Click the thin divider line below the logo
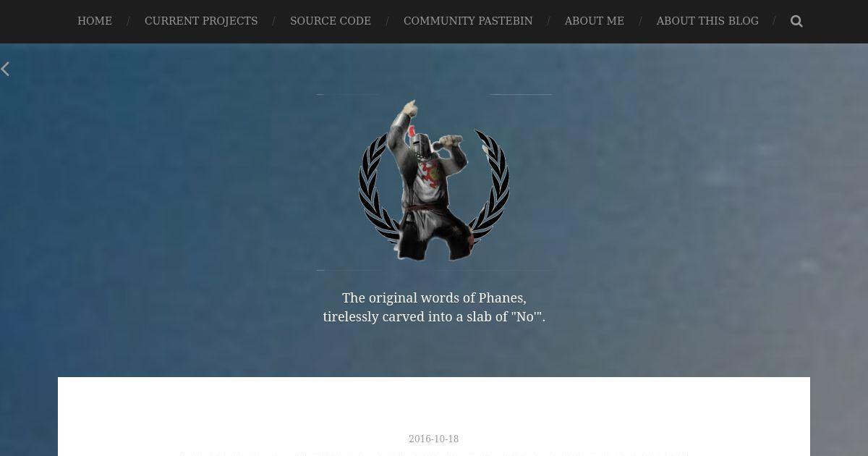Screen dimensions: 868x456 tap(434, 270)
